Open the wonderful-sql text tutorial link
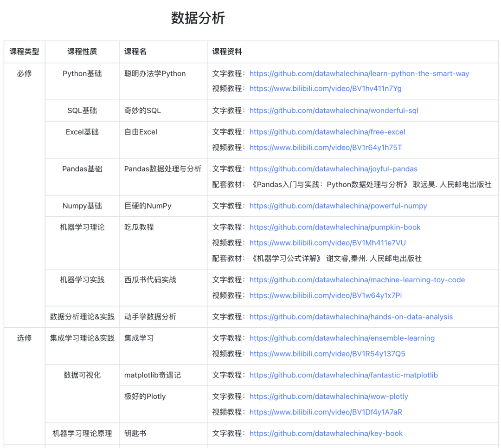501x448 pixels. [x=333, y=110]
